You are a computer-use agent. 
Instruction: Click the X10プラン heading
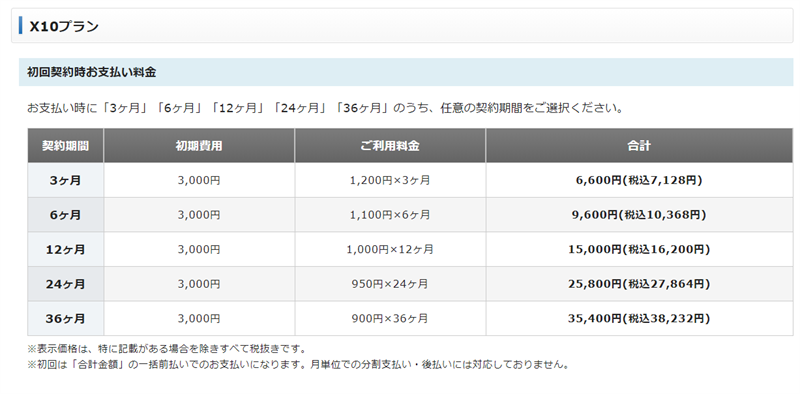[x=64, y=26]
